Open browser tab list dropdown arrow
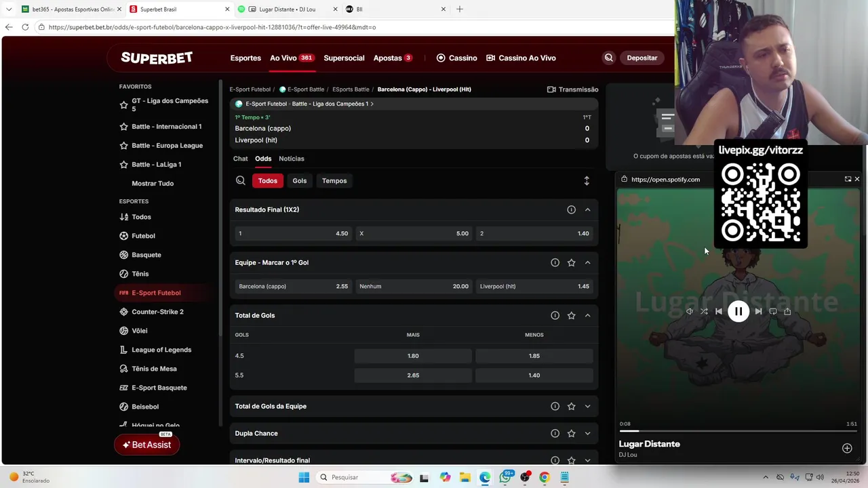This screenshot has width=868, height=488. pyautogui.click(x=8, y=9)
